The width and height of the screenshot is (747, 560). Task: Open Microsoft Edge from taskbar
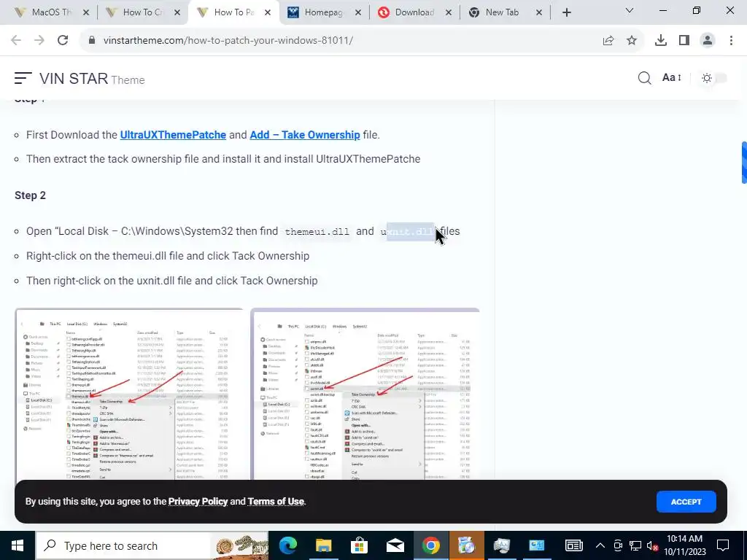tap(287, 545)
